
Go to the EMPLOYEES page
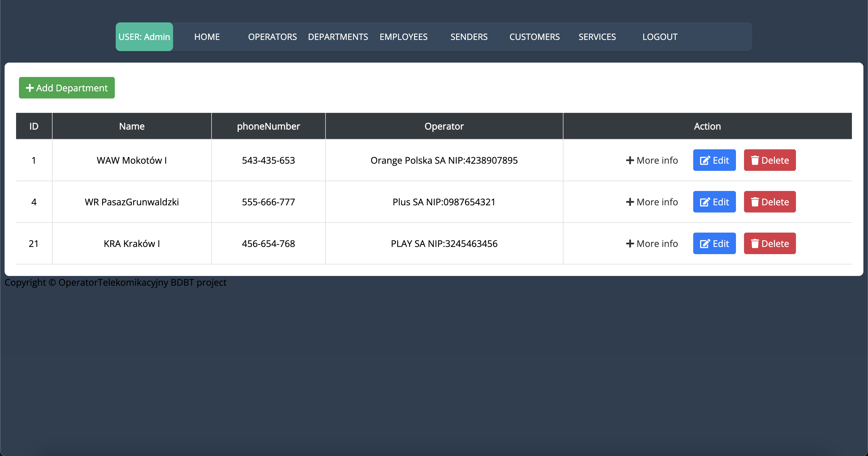[403, 37]
